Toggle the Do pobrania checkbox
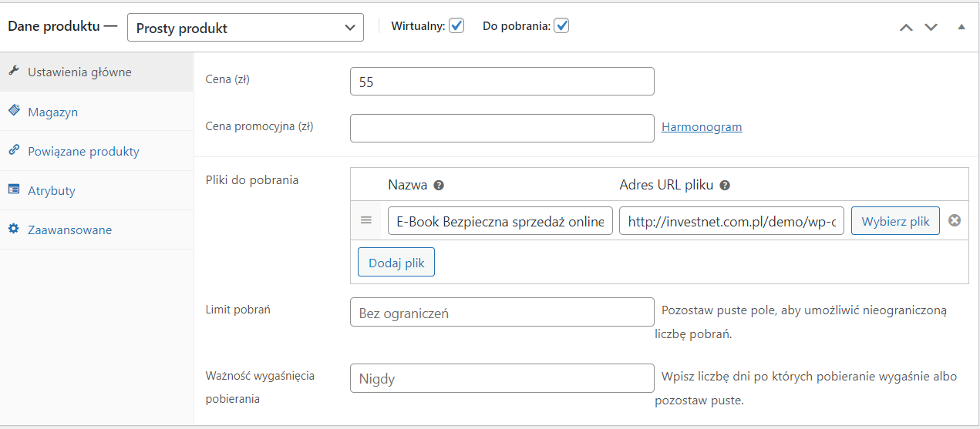This screenshot has width=980, height=429. (562, 26)
